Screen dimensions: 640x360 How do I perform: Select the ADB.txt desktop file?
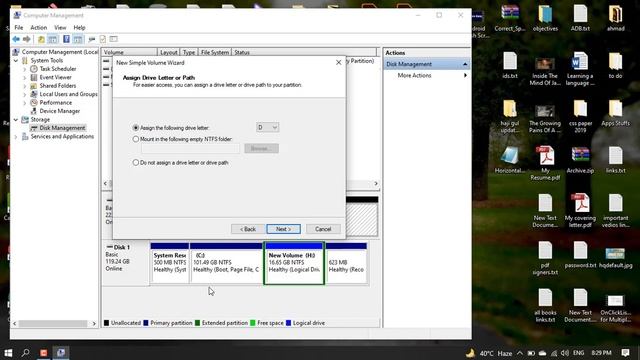(x=580, y=18)
